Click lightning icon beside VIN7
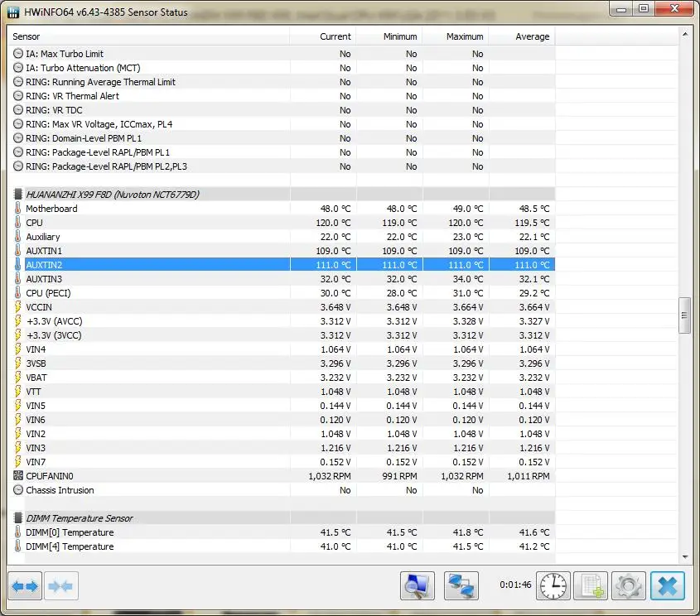700x616 pixels. tap(18, 462)
